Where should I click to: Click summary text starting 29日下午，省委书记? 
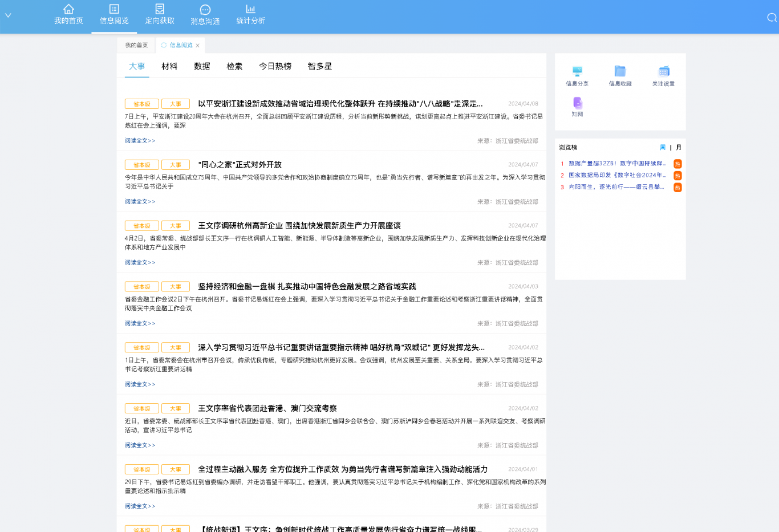335,486
